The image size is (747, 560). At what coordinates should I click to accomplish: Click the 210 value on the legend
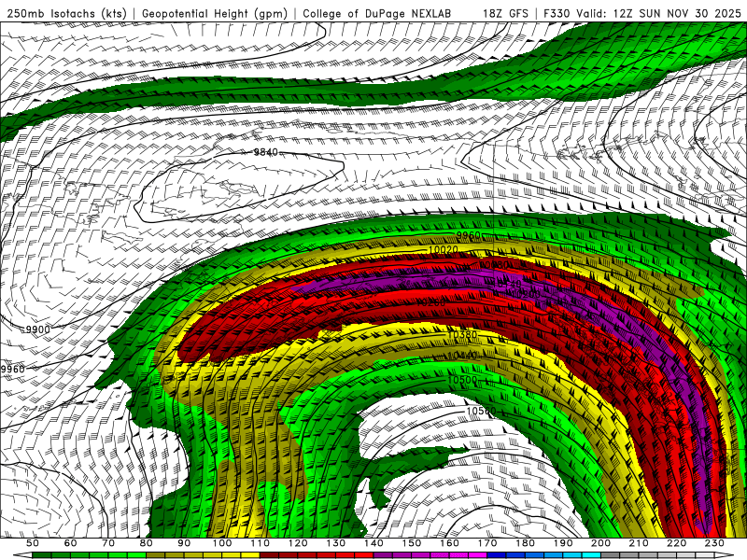point(639,543)
